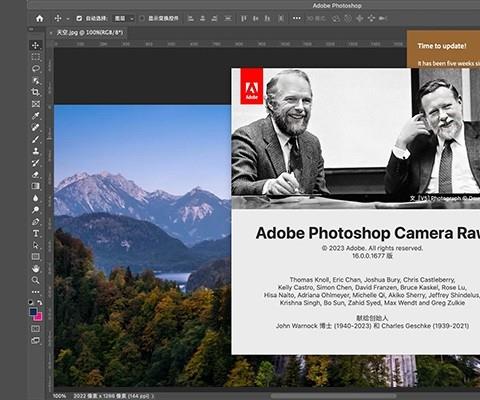The width and height of the screenshot is (480, 400).
Task: Align right edges in the options bar
Action: click(215, 18)
